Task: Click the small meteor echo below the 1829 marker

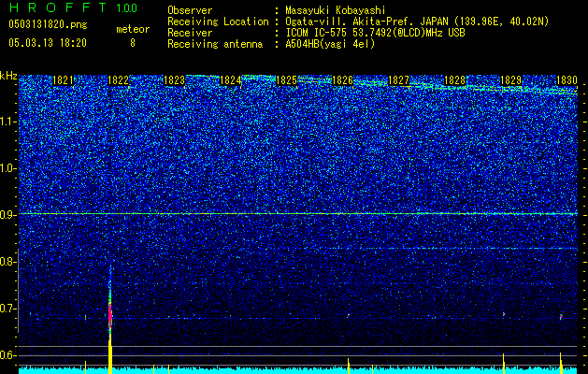Action: tap(504, 314)
